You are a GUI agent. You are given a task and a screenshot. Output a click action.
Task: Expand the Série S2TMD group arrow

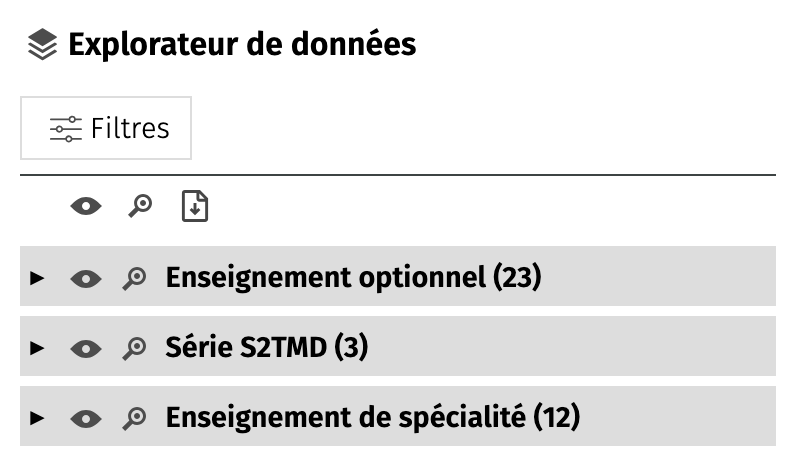point(38,347)
